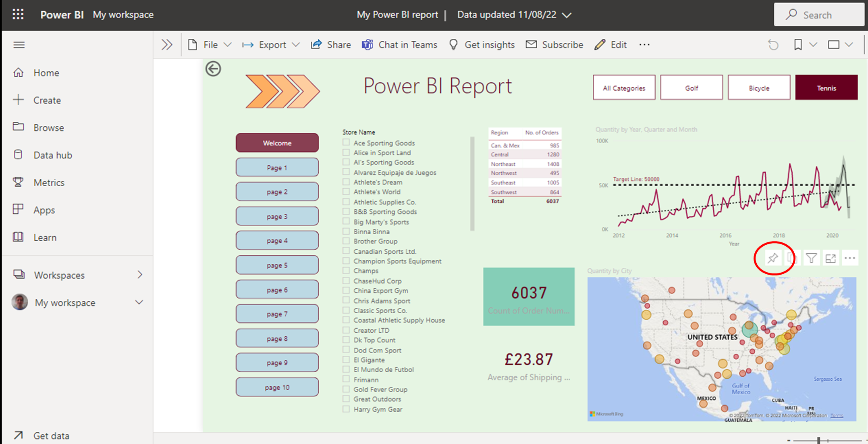This screenshot has width=868, height=444.
Task: Check Champs store
Action: coord(346,270)
